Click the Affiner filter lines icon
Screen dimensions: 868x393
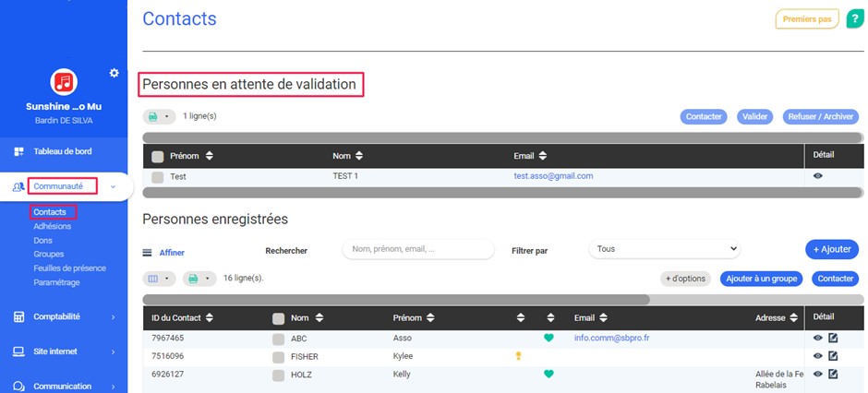click(x=147, y=252)
